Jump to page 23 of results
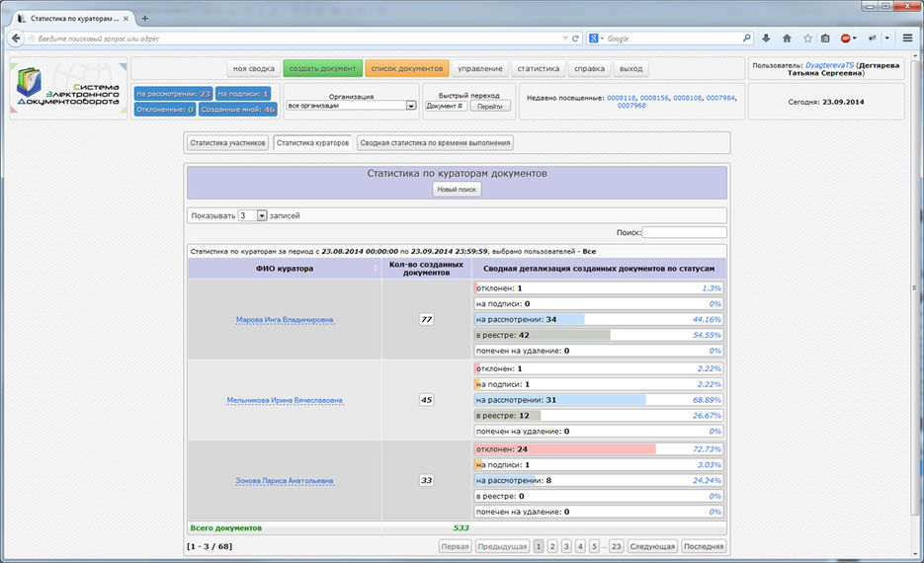This screenshot has height=563, width=924. tap(616, 546)
